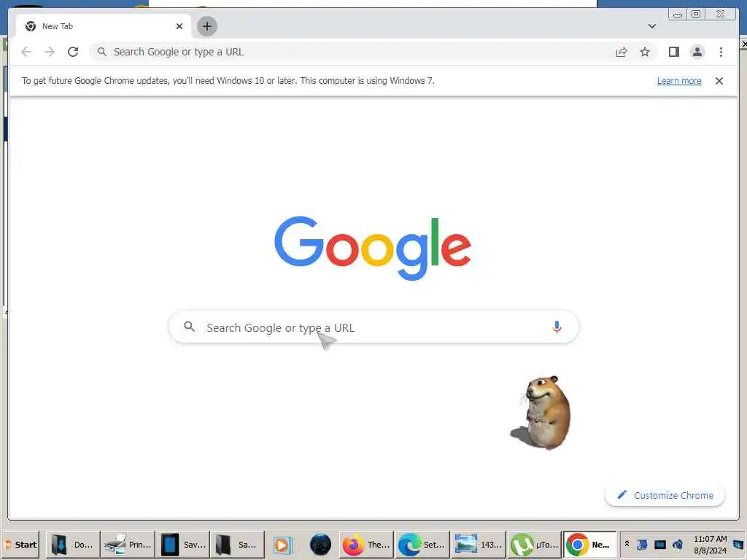Click the Google logo
Image resolution: width=747 pixels, height=560 pixels.
pyautogui.click(x=373, y=248)
